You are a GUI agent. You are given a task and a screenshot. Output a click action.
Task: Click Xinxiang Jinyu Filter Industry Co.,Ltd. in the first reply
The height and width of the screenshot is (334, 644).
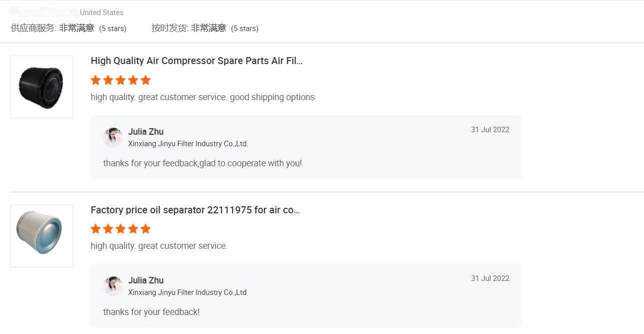[188, 144]
